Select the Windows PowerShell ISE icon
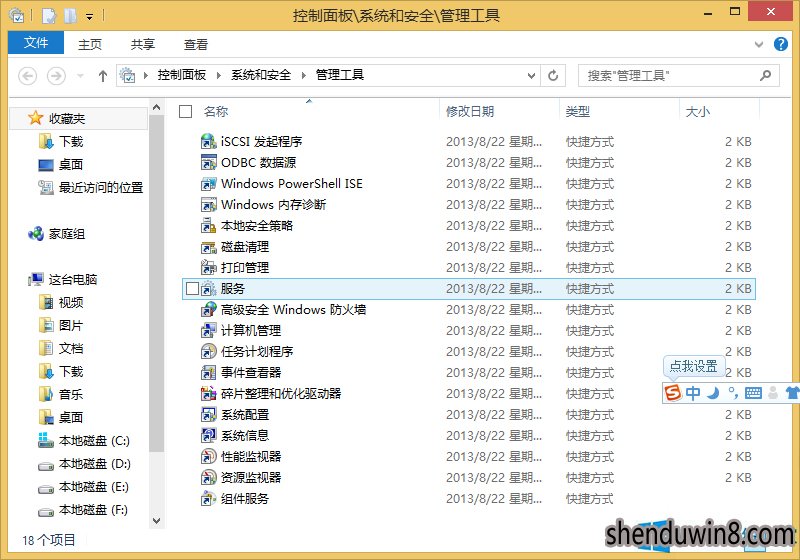The image size is (800, 560). pos(208,183)
